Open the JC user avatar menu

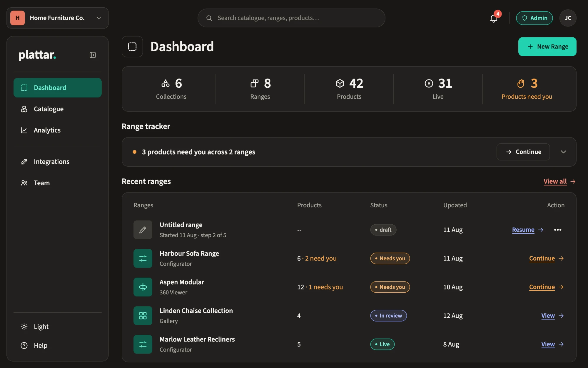tap(568, 18)
